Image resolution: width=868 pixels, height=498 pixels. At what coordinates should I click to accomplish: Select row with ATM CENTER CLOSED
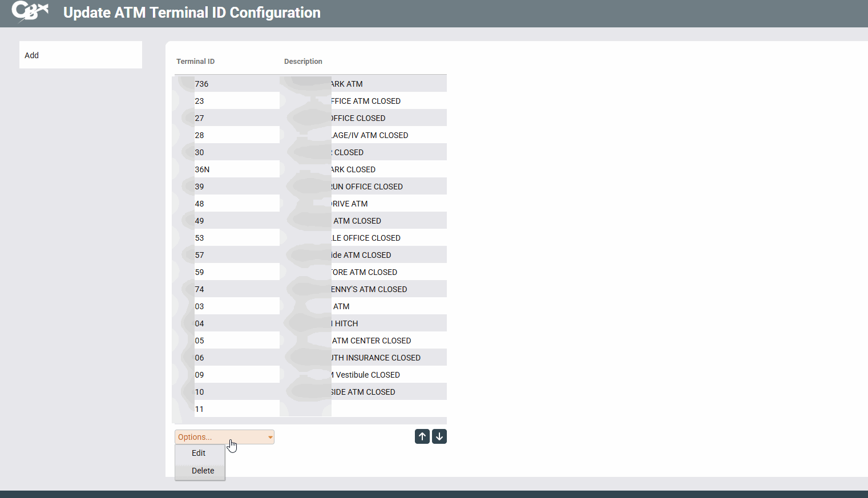pyautogui.click(x=371, y=341)
